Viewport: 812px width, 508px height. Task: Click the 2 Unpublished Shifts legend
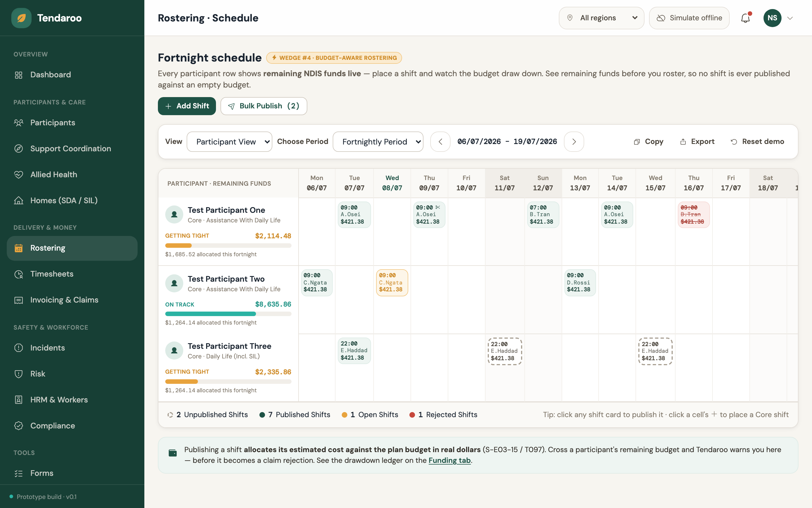[208, 415]
